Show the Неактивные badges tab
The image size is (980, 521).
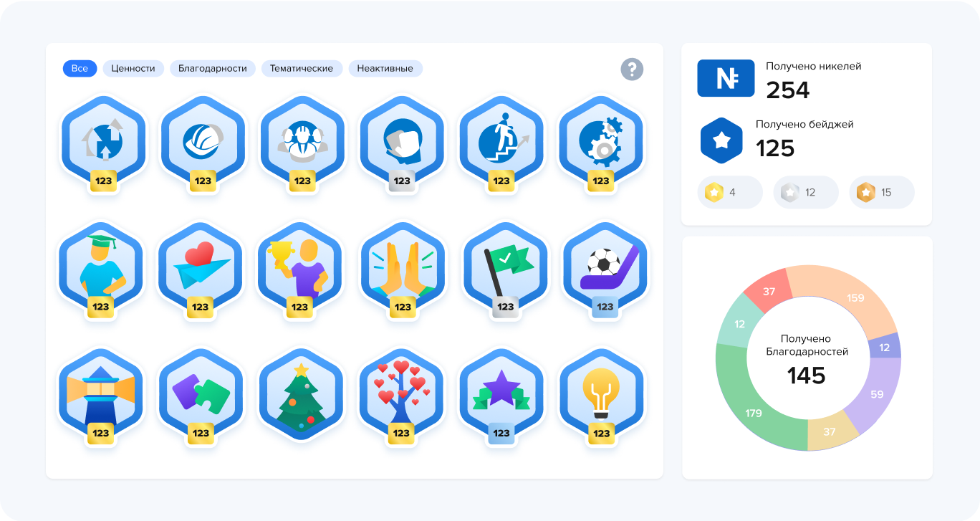tap(385, 69)
